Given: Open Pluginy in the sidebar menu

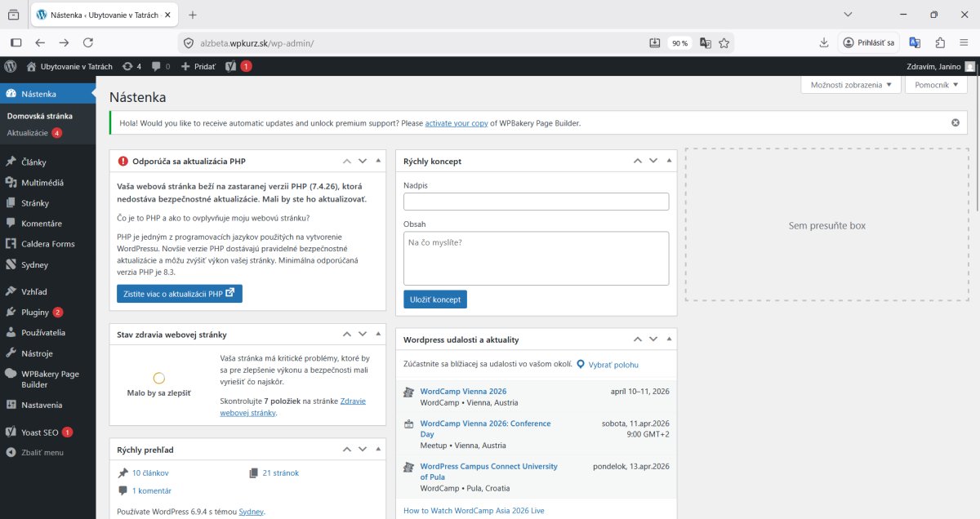Looking at the screenshot, I should click(x=35, y=312).
